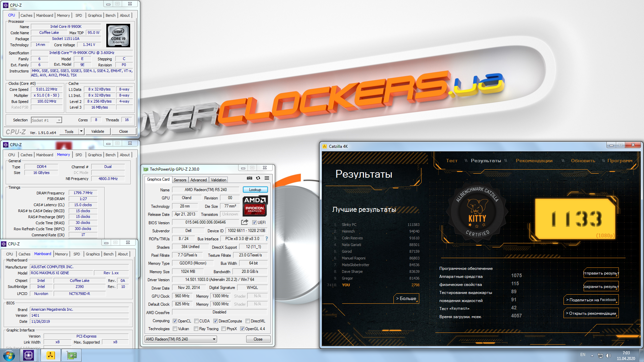Screen dimensions: 644x362
Task: Show hidden tray icons arrow
Action: (x=592, y=356)
